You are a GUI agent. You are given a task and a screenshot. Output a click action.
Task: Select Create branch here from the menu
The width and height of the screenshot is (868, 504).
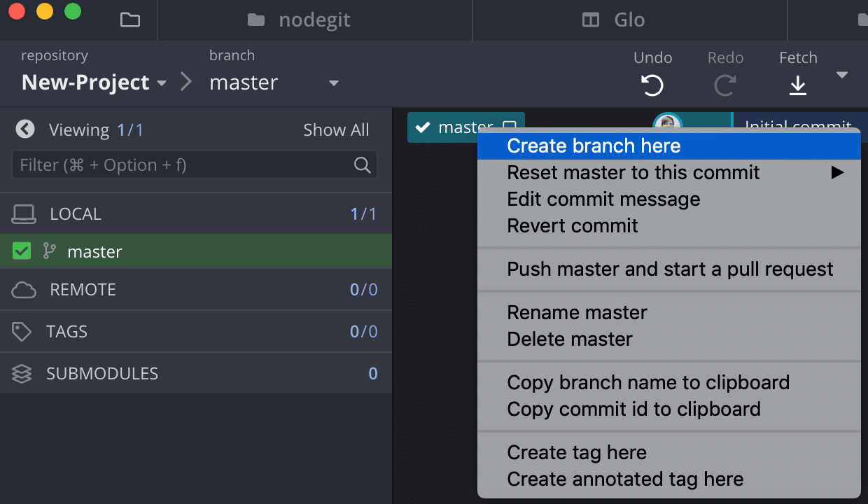click(593, 146)
